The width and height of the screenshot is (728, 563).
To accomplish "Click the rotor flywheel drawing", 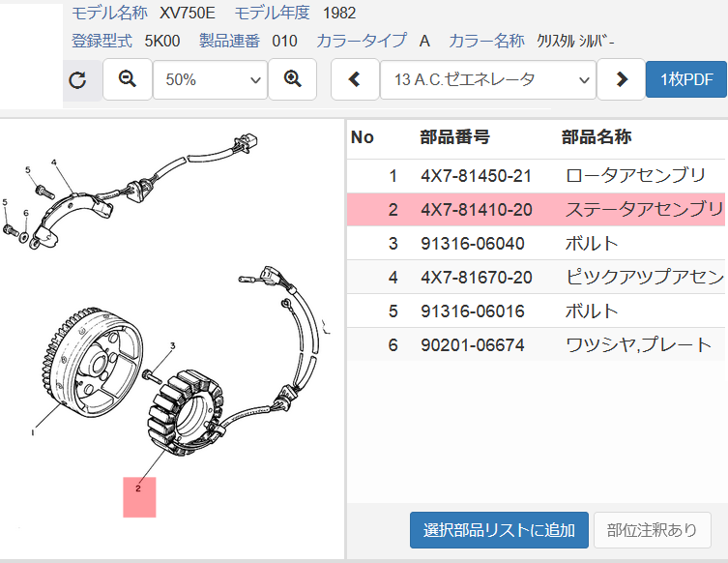I will pyautogui.click(x=91, y=362).
